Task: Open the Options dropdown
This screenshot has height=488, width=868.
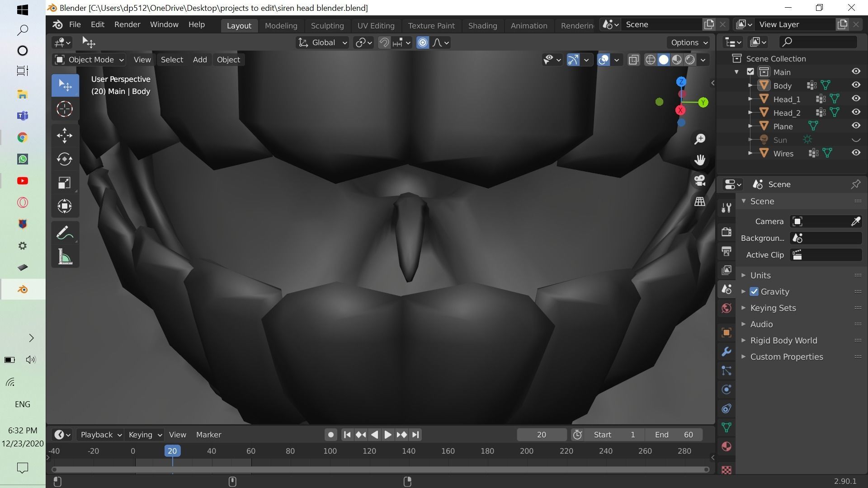Action: point(689,42)
